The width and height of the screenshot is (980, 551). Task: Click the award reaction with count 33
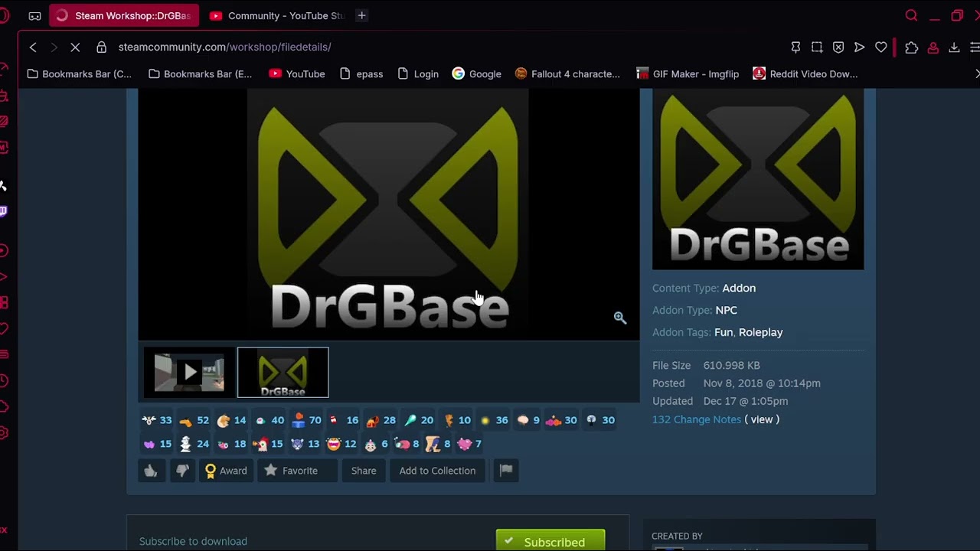click(157, 420)
